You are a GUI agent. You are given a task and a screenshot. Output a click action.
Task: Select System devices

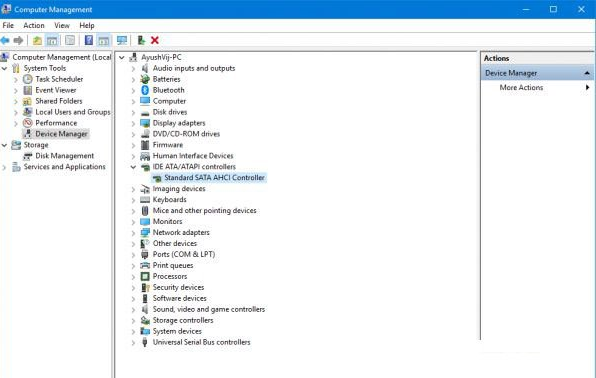pos(177,331)
